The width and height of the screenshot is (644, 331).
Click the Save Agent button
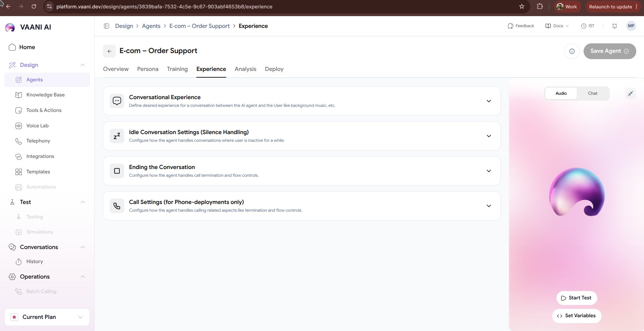pyautogui.click(x=609, y=51)
